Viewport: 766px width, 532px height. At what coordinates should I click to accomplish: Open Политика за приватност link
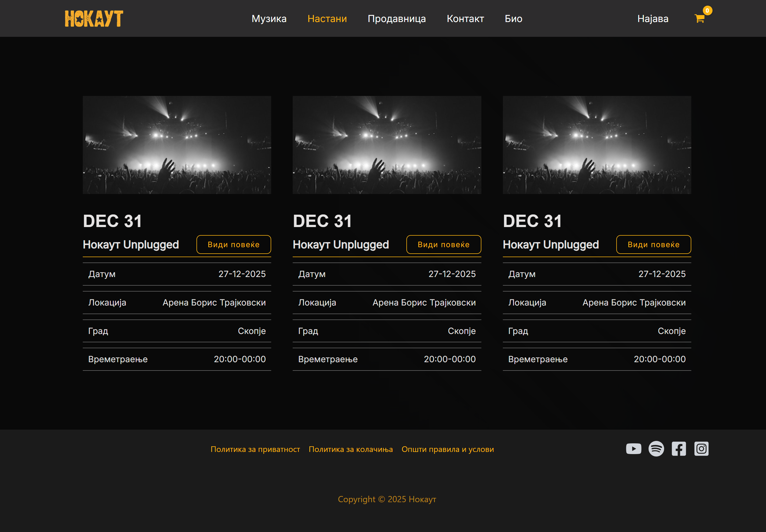tap(255, 449)
